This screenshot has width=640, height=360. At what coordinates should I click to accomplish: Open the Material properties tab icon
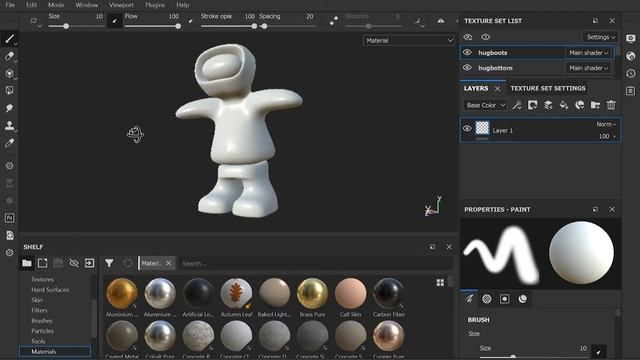point(522,299)
